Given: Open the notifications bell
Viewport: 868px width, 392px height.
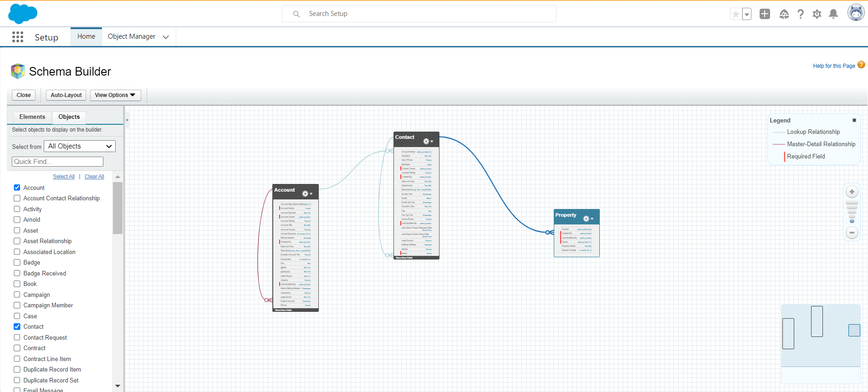Looking at the screenshot, I should tap(833, 14).
